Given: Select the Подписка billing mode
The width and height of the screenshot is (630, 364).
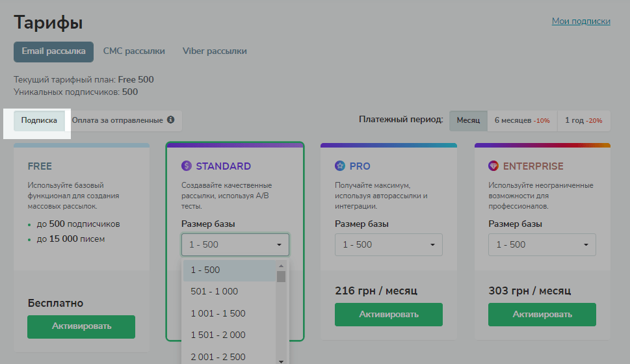Looking at the screenshot, I should [x=39, y=120].
